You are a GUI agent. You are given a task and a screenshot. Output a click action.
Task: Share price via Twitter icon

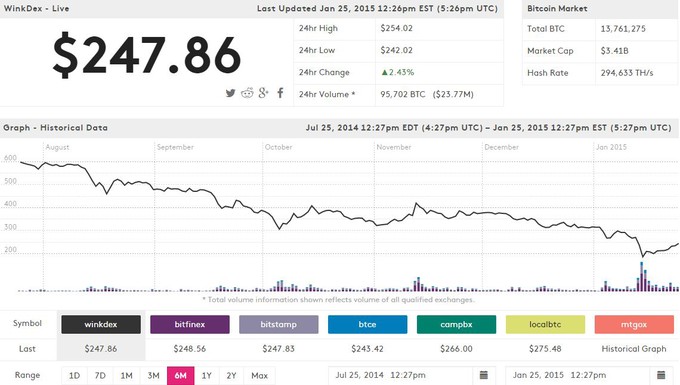click(x=230, y=93)
